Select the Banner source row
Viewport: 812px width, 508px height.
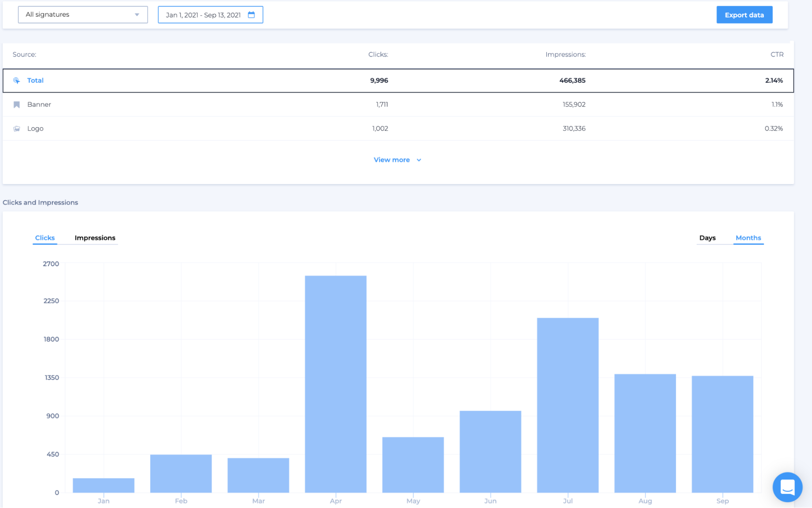pyautogui.click(x=398, y=104)
